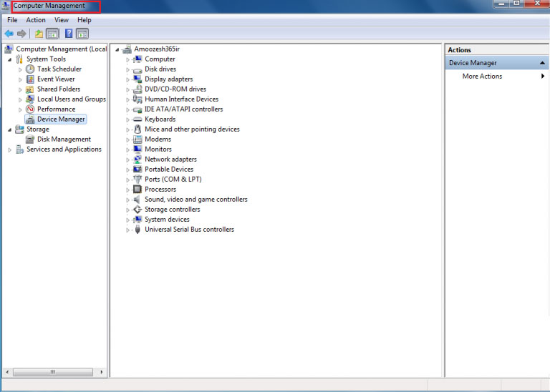This screenshot has width=550, height=392.
Task: Expand the Task Scheduler node
Action: [20, 69]
